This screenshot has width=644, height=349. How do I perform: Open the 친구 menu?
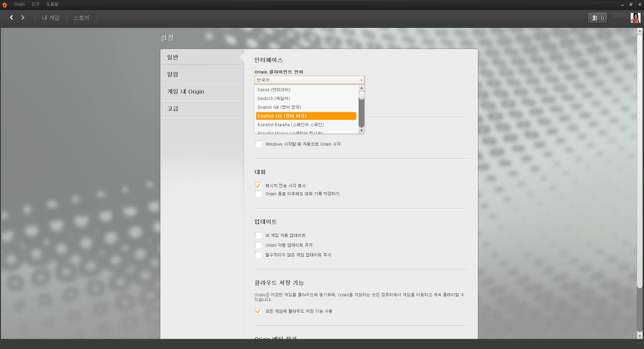coord(35,4)
